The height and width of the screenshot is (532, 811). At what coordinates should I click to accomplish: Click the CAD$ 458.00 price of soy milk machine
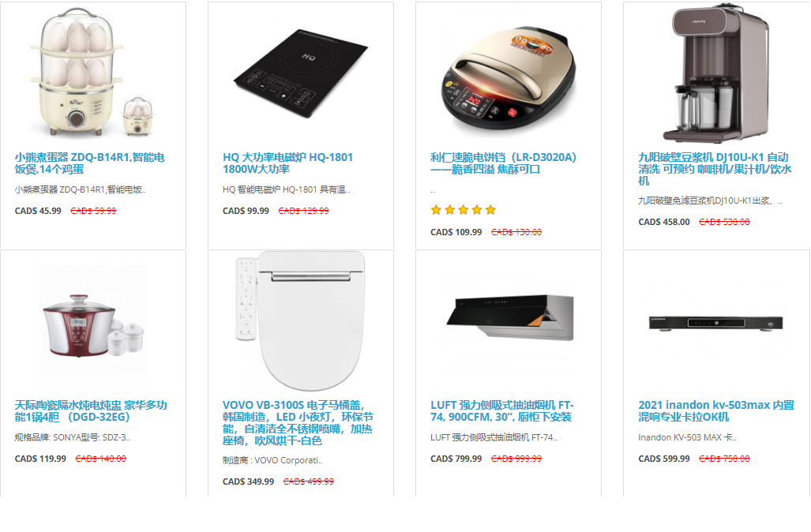coord(664,222)
